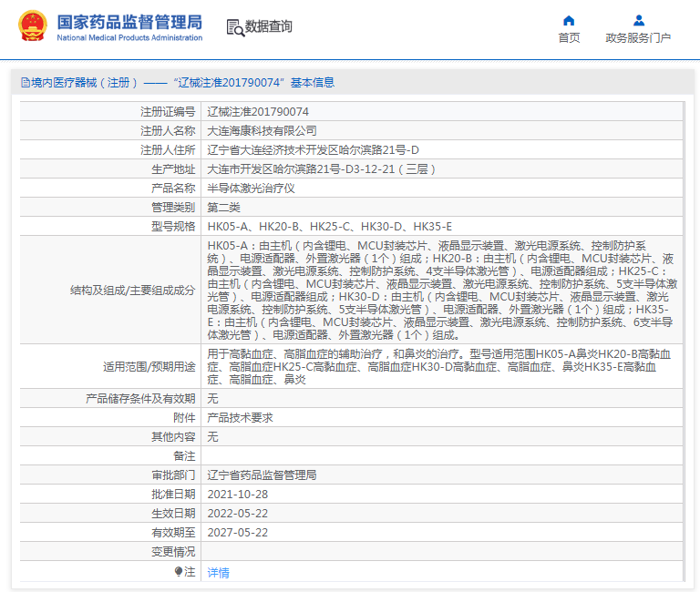Click the 型号规格 label
The height and width of the screenshot is (592, 700).
(x=174, y=227)
